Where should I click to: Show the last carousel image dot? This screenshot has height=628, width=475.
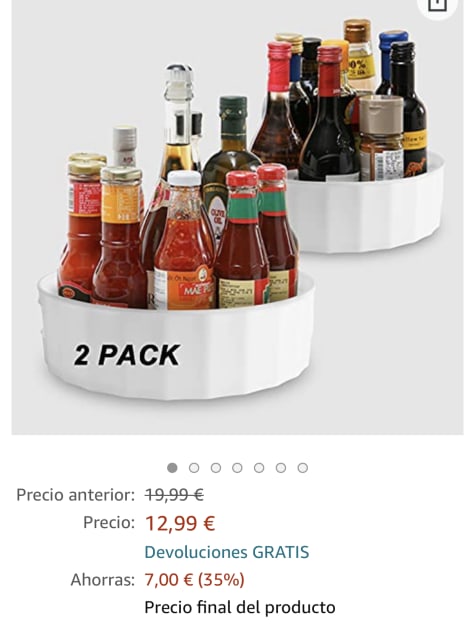pos(303,467)
